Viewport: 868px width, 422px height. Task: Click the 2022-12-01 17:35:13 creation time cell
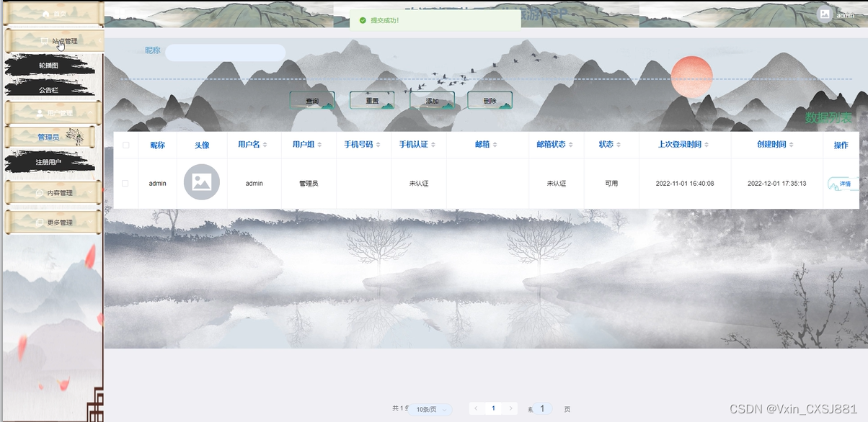tap(776, 184)
